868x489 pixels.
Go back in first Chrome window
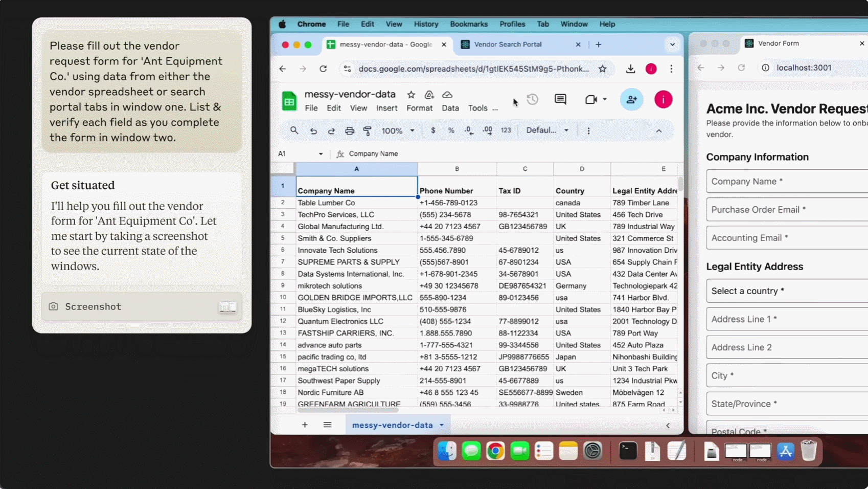[283, 69]
